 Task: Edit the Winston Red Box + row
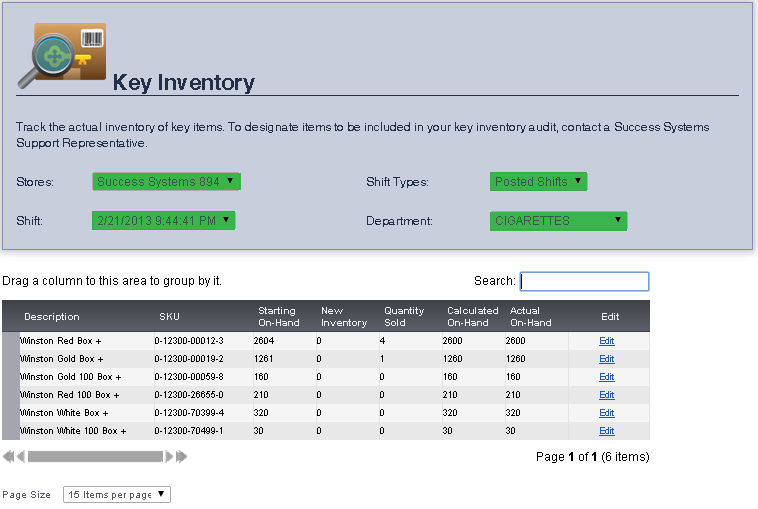pos(607,341)
